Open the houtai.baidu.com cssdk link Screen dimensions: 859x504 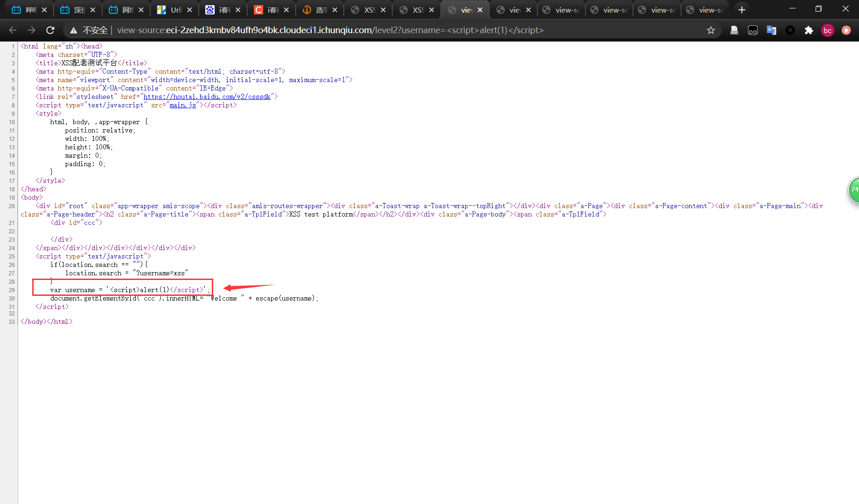(x=207, y=97)
